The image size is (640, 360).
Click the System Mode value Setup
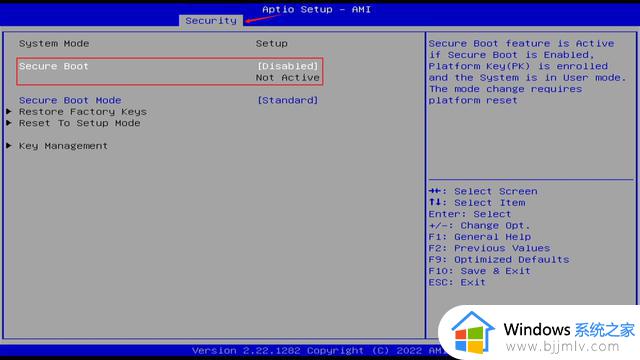pyautogui.click(x=271, y=43)
